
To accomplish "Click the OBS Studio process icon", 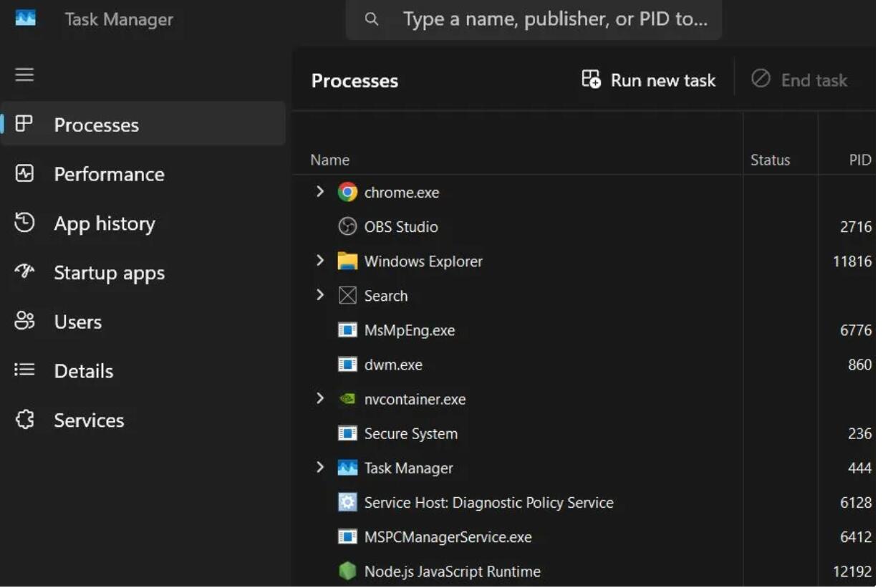I will tap(347, 226).
